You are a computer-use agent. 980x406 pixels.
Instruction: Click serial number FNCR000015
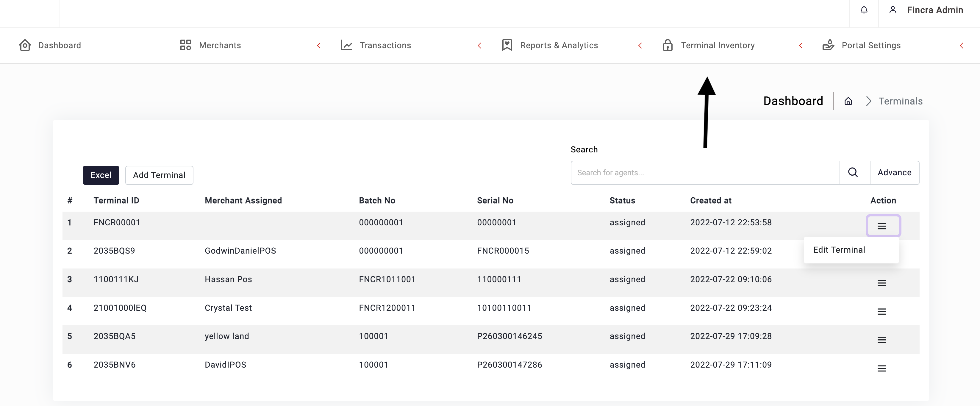tap(503, 251)
